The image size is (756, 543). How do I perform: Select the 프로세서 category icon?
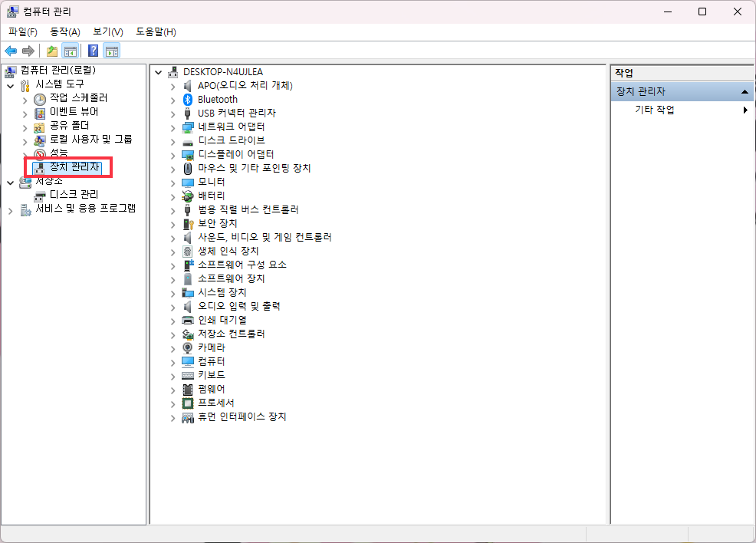pos(186,403)
